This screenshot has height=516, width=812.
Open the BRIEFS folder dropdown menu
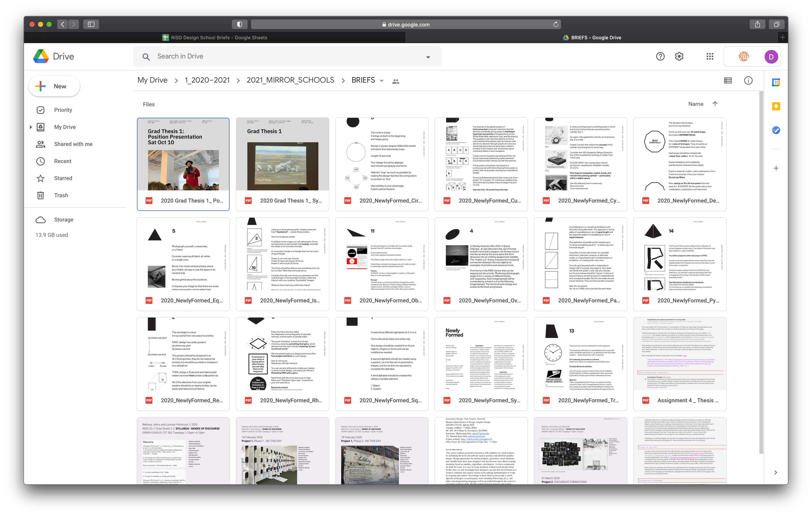tap(381, 81)
